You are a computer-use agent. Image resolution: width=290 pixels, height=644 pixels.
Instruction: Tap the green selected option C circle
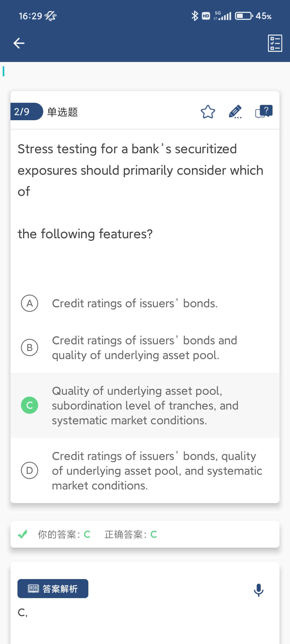pos(30,405)
